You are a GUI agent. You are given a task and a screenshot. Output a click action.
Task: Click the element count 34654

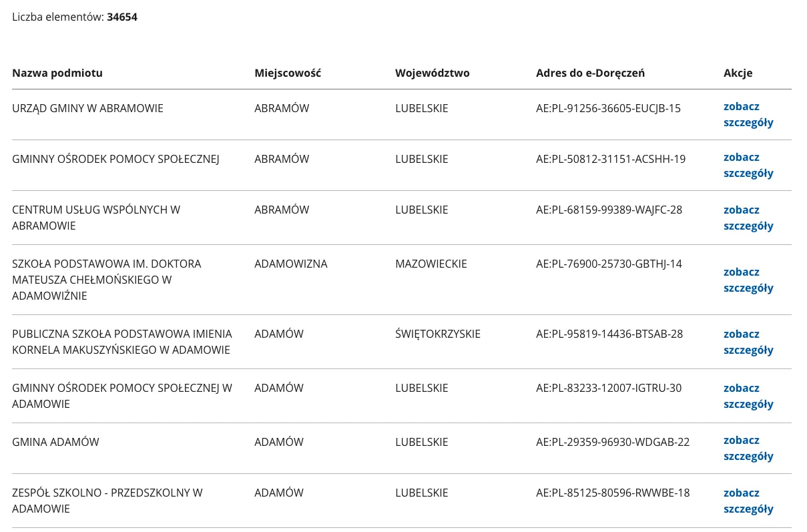[122, 17]
